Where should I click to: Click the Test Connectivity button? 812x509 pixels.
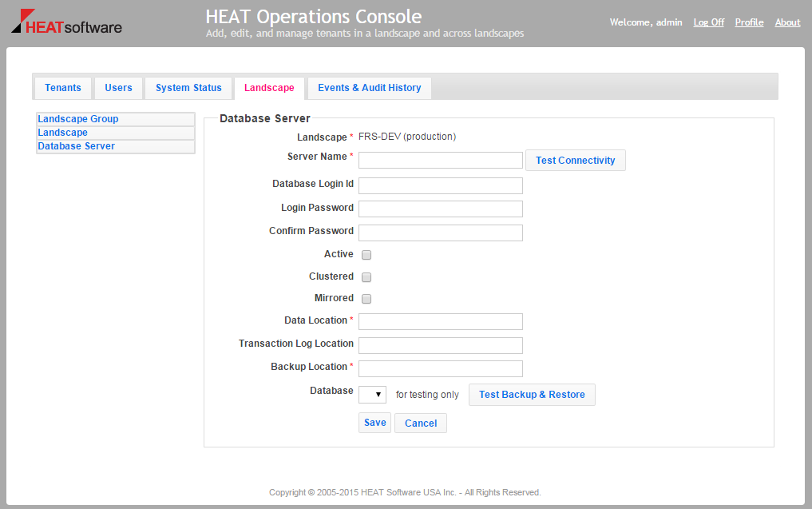pyautogui.click(x=576, y=160)
